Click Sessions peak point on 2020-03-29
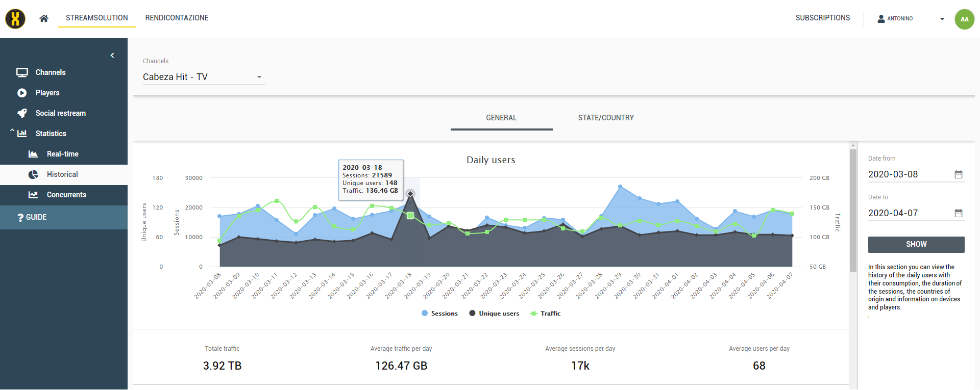Screen dimensions: 980x390 (x=620, y=187)
